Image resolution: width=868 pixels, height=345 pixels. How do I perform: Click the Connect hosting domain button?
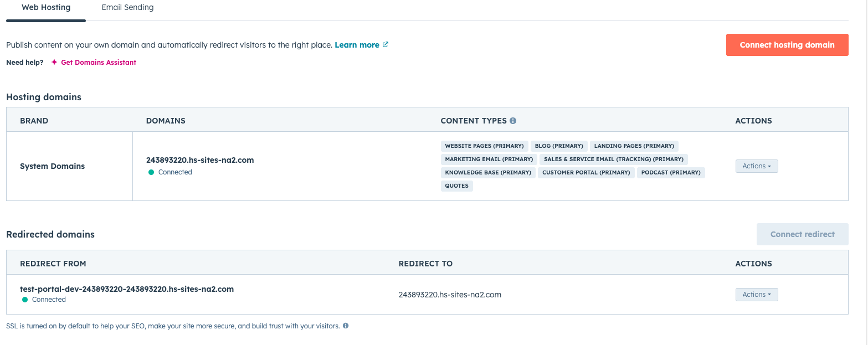coord(787,45)
